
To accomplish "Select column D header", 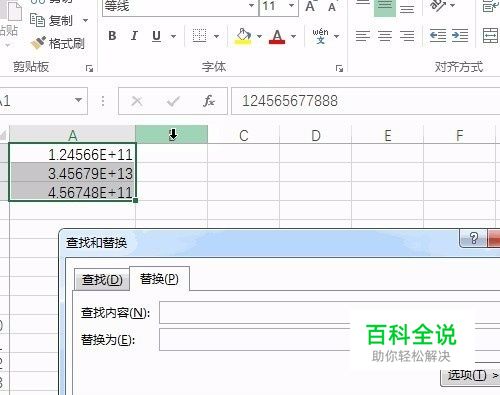I will 316,135.
